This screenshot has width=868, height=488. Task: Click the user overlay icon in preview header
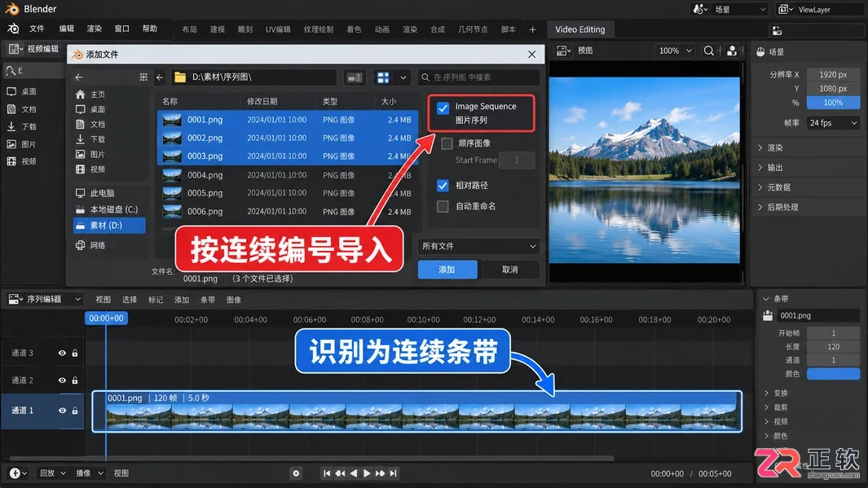coord(732,51)
